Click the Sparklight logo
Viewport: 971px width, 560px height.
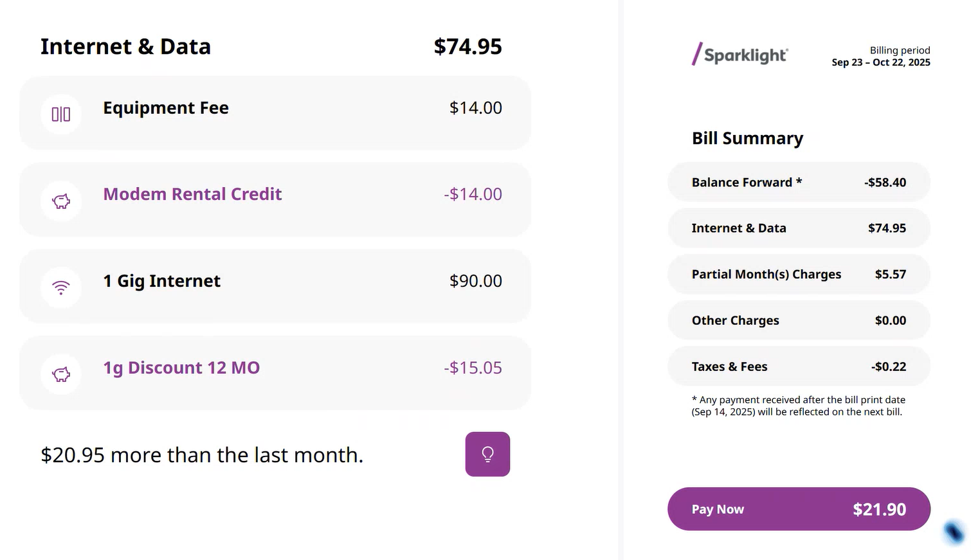(740, 55)
